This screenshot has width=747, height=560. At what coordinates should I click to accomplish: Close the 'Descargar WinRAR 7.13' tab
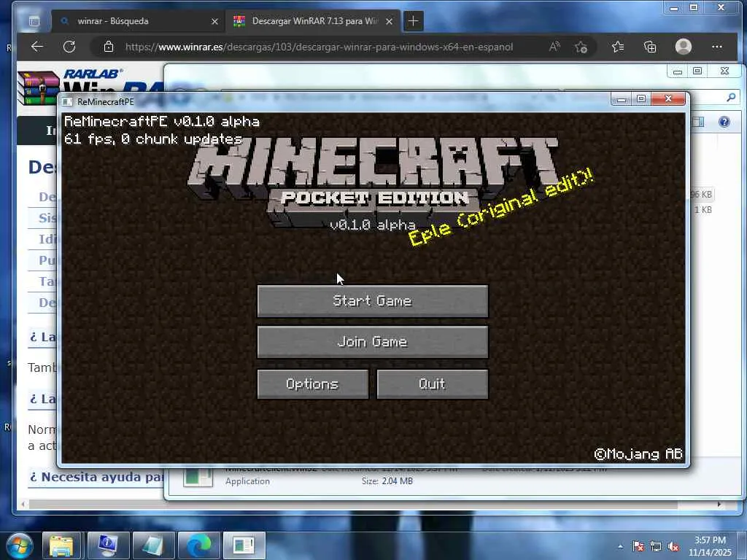pyautogui.click(x=390, y=21)
